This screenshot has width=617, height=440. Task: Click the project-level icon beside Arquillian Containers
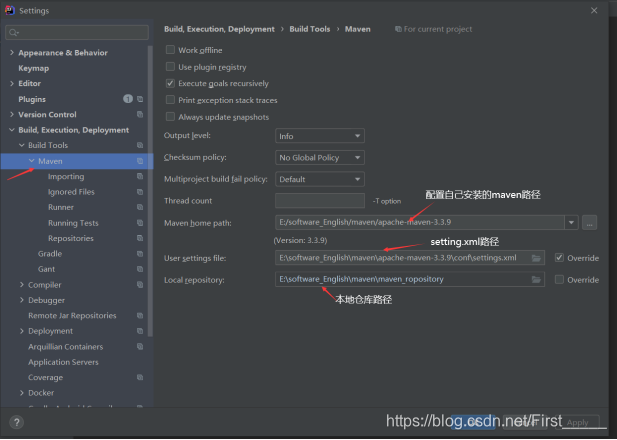140,346
